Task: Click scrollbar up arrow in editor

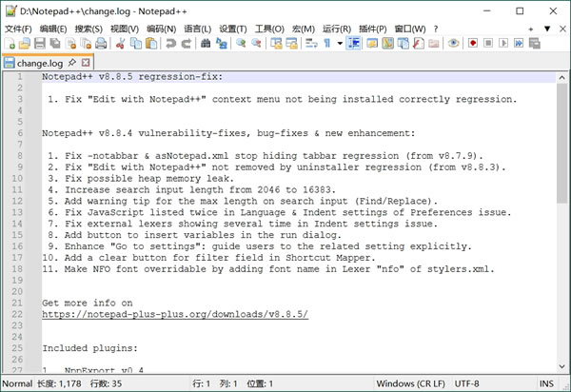Action: tap(561, 77)
